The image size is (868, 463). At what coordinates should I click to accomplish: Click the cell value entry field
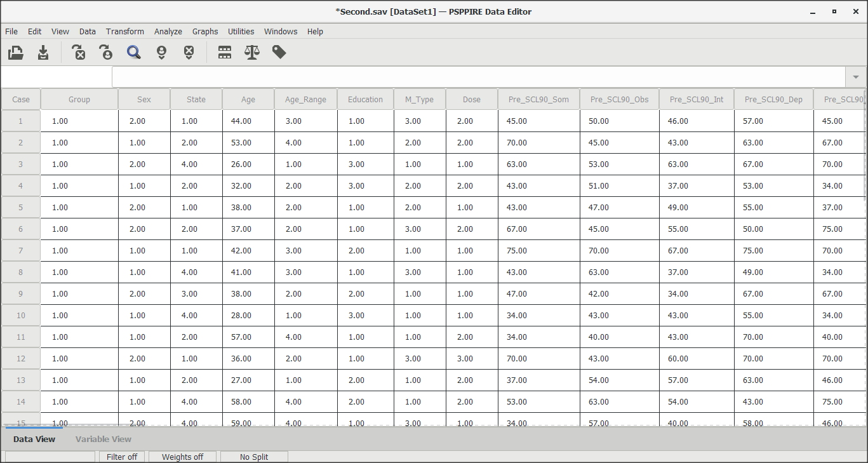coord(479,77)
